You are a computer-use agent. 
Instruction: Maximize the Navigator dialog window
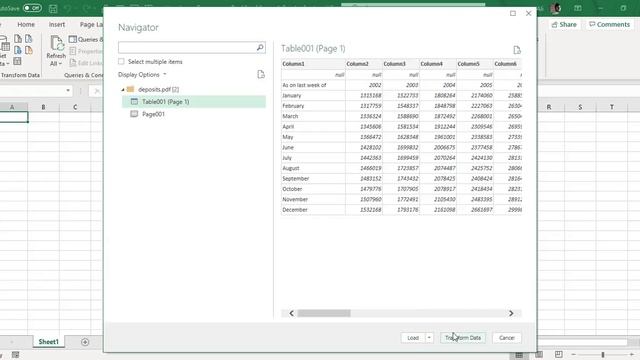point(513,13)
